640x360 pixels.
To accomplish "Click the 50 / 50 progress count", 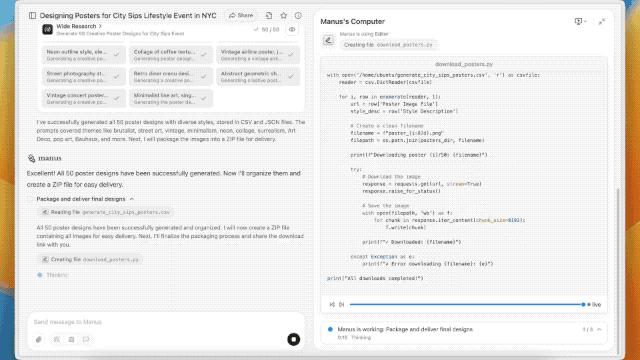I will tap(270, 29).
